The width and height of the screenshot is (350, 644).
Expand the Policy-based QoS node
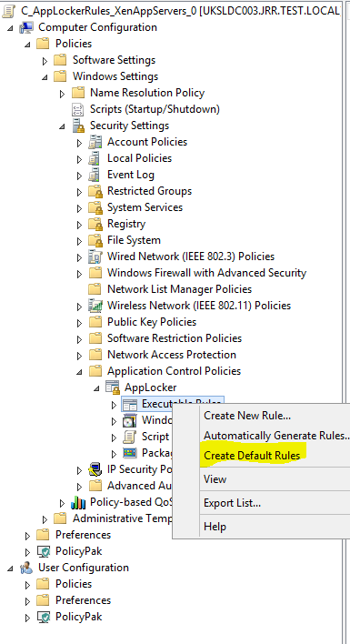63,503
